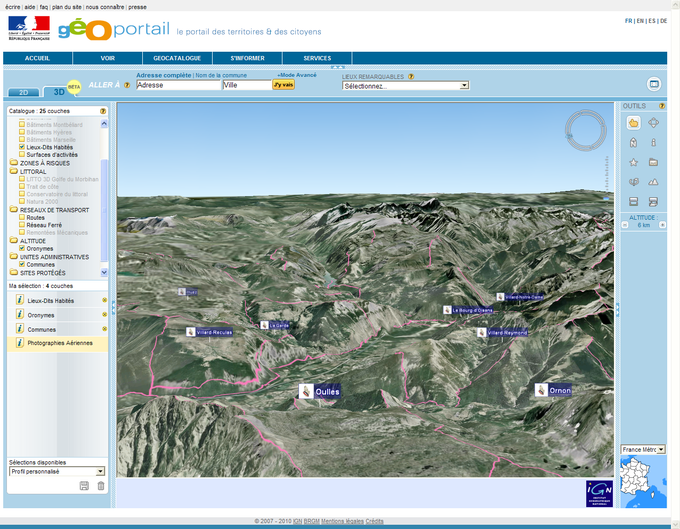Viewport: 680px width, 529px height.
Task: Open the Lieux Remarquables dropdown
Action: [x=464, y=86]
